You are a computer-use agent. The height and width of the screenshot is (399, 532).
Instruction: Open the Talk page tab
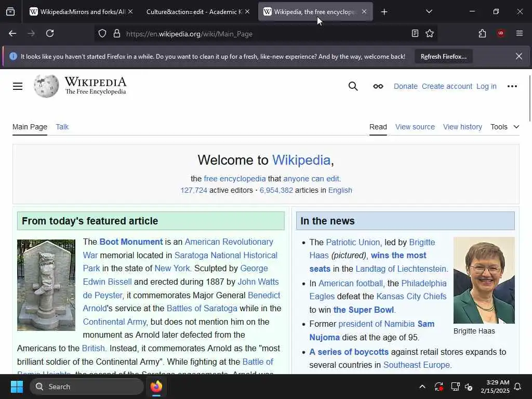pos(62,127)
